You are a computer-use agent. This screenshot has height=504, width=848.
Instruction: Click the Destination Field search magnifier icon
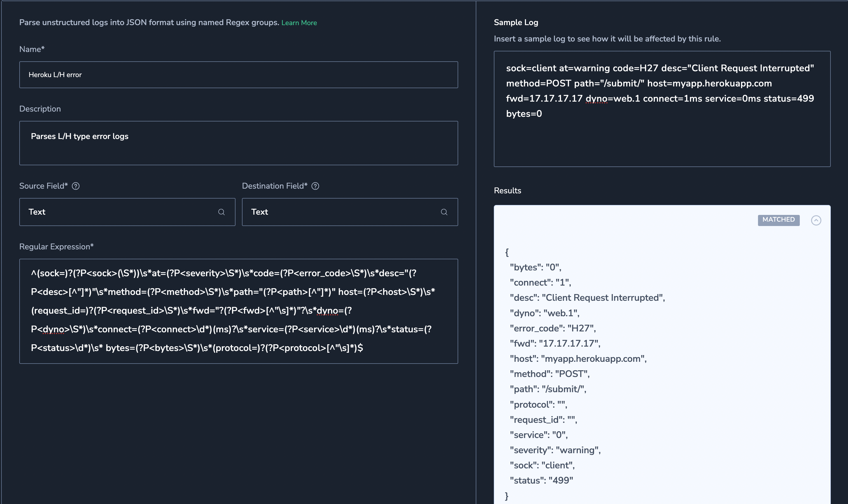pos(444,212)
